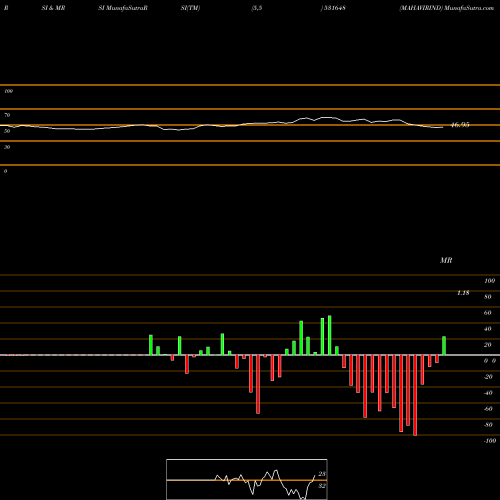This screenshot has width=500, height=500.
Task: Click the MR label above lower chart
Action: pyautogui.click(x=446, y=260)
